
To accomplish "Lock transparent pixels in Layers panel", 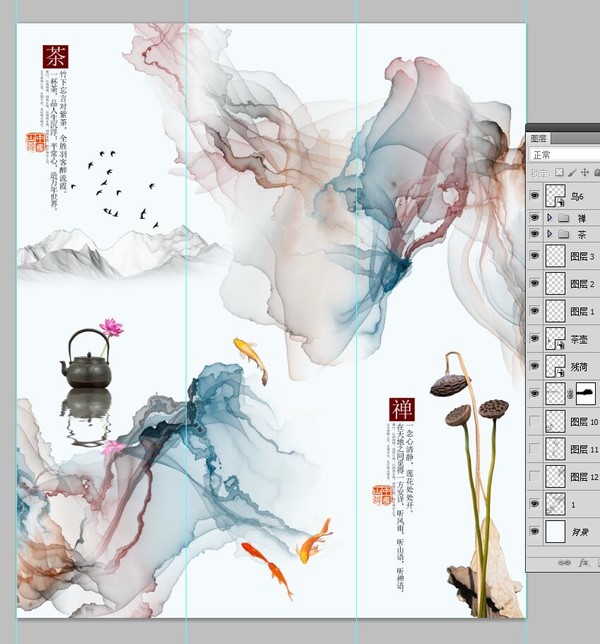I will point(559,172).
